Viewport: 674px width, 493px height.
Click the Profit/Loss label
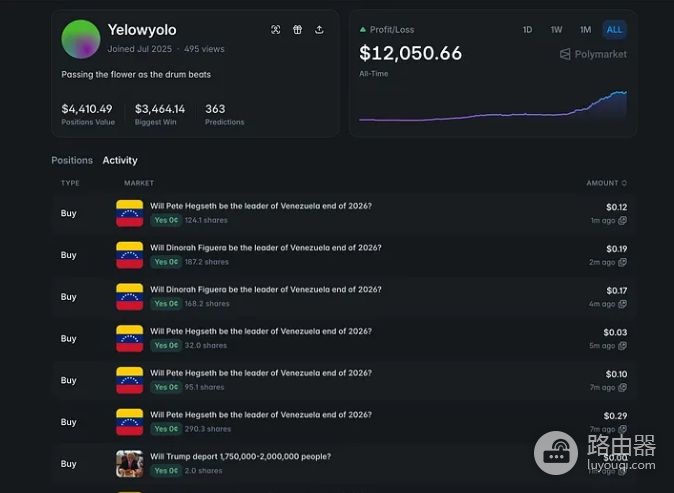tap(392, 30)
